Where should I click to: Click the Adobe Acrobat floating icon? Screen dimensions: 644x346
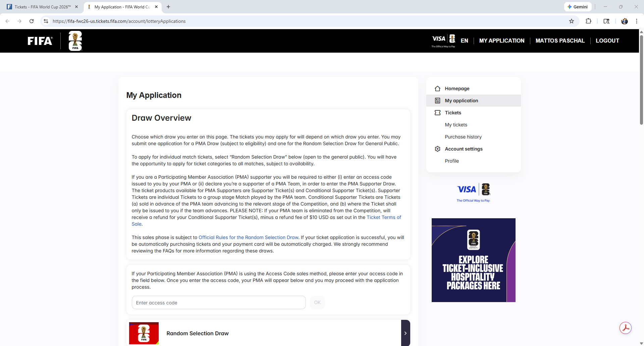(626, 328)
